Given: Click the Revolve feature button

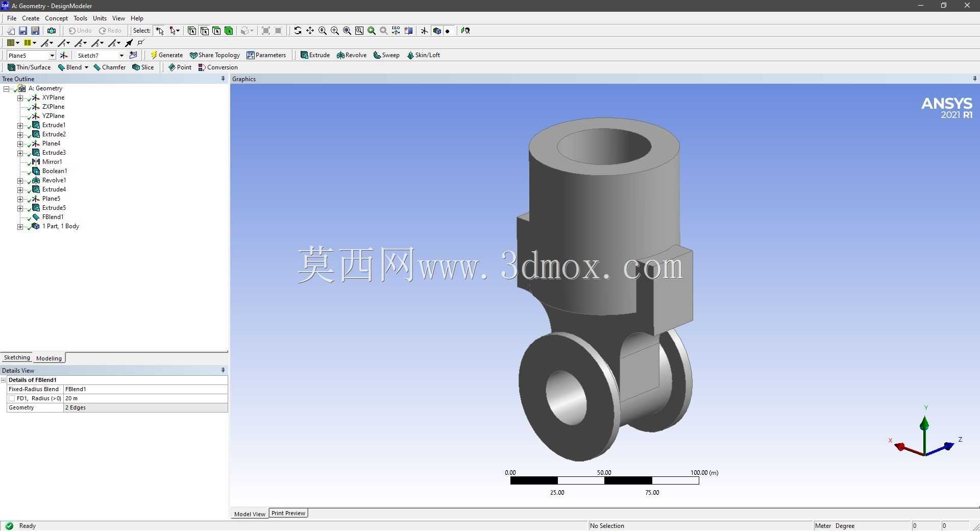Looking at the screenshot, I should (352, 55).
